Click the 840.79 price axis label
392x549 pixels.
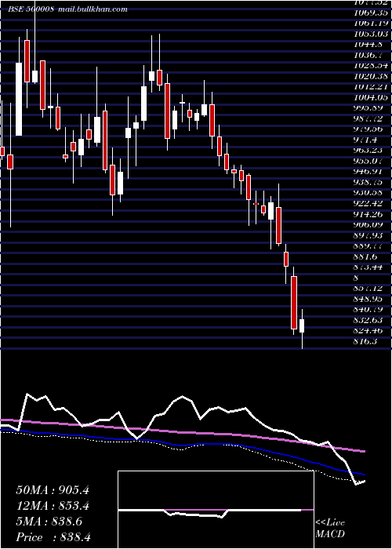(369, 309)
